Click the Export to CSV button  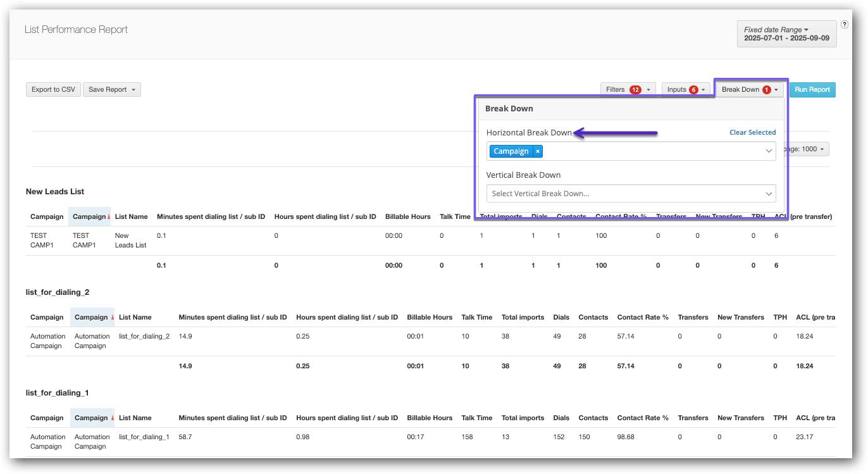(x=53, y=90)
